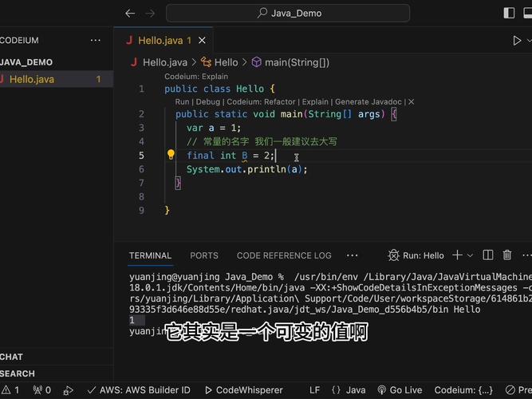
Task: Show more panel tabs via ellipsis
Action: (x=352, y=255)
